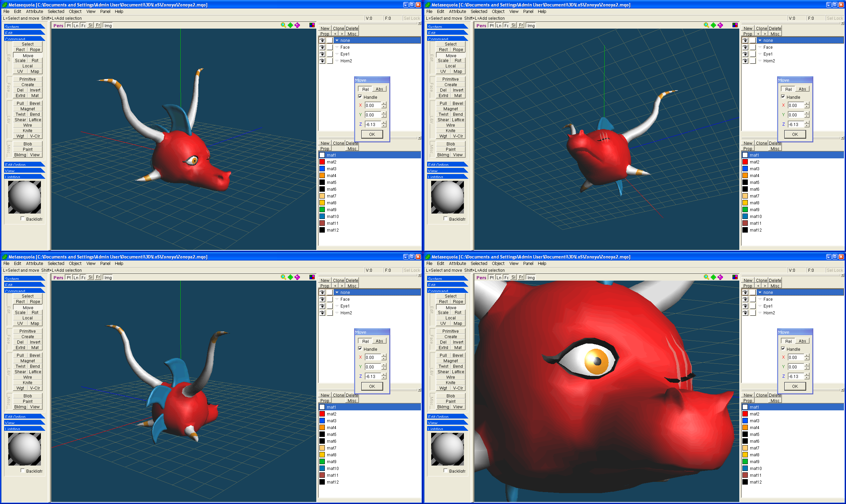Uncheck the Handle checkbox in top-left Move dialog
The image size is (846, 504).
(x=360, y=97)
